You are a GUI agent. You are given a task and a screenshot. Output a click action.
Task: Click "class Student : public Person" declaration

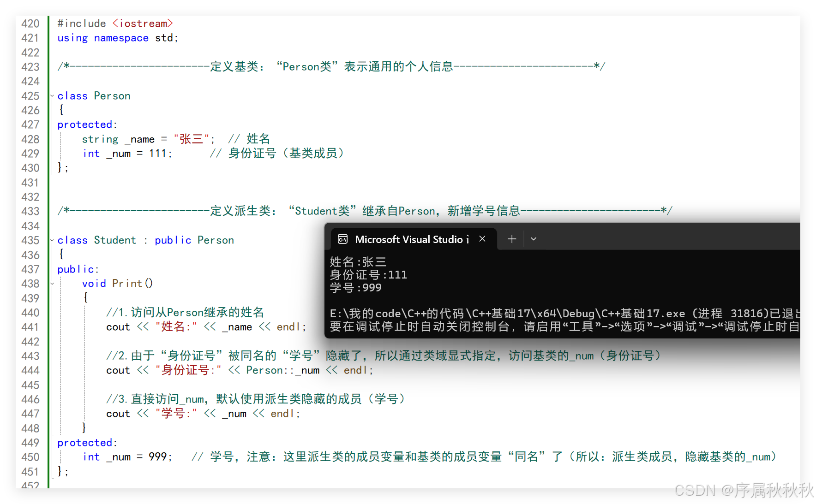146,240
